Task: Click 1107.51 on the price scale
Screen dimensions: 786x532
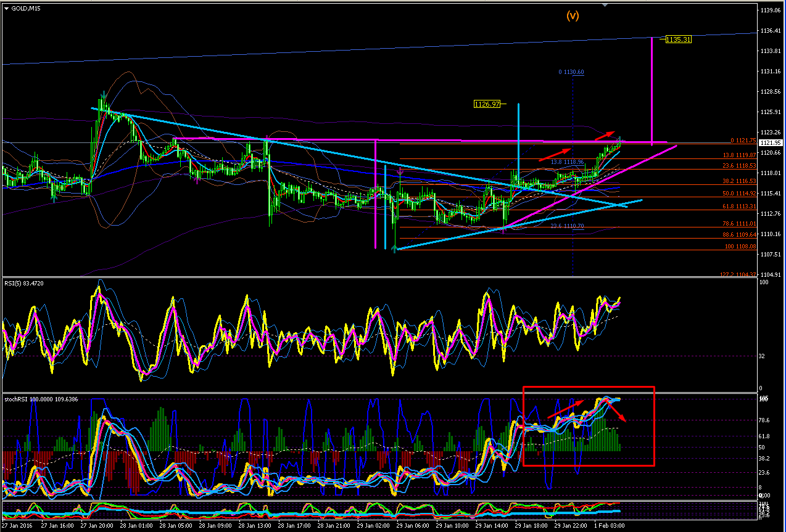Action: pyautogui.click(x=771, y=255)
